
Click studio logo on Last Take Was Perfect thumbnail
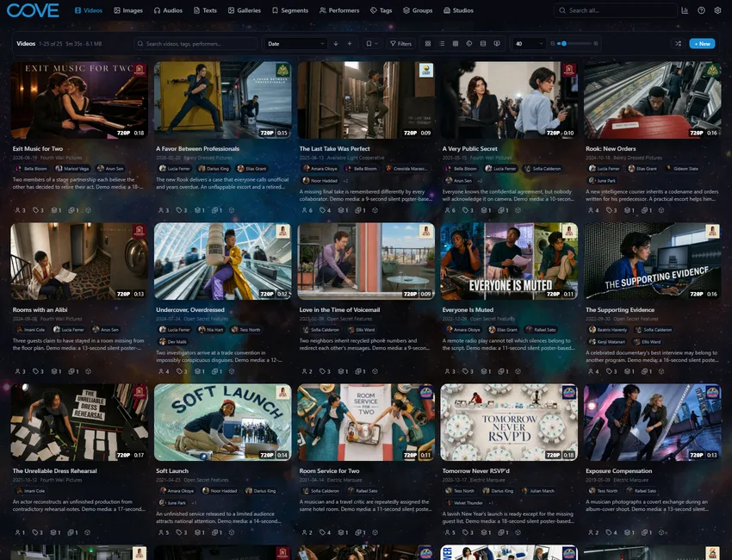[x=426, y=70]
